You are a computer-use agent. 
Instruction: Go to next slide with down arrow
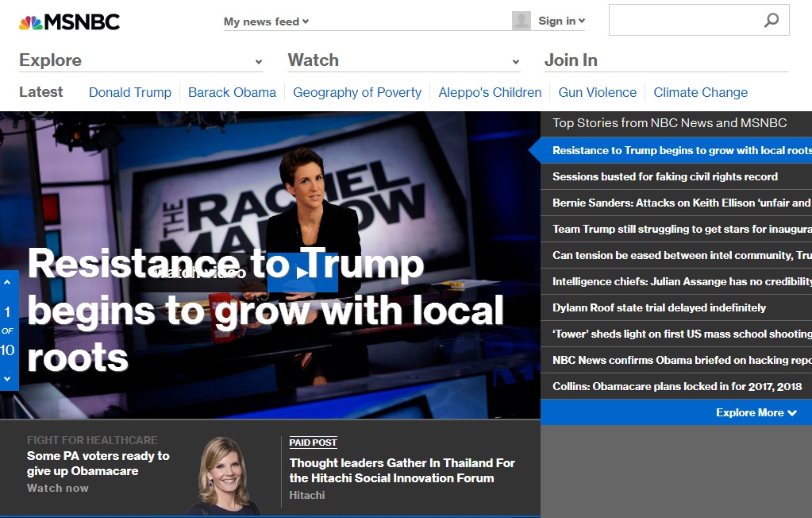pyautogui.click(x=7, y=379)
